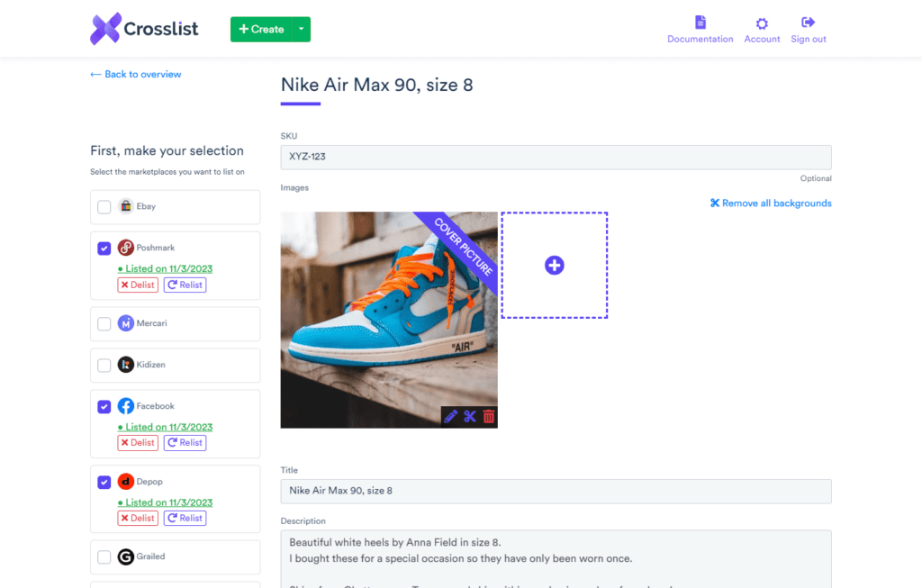The height and width of the screenshot is (588, 922).
Task: Return via Back to overview link
Action: (135, 74)
